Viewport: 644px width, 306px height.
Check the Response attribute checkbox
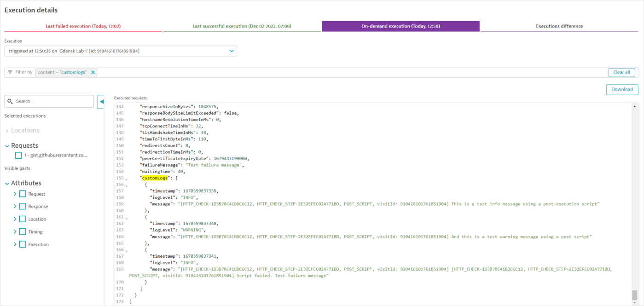tap(22, 206)
